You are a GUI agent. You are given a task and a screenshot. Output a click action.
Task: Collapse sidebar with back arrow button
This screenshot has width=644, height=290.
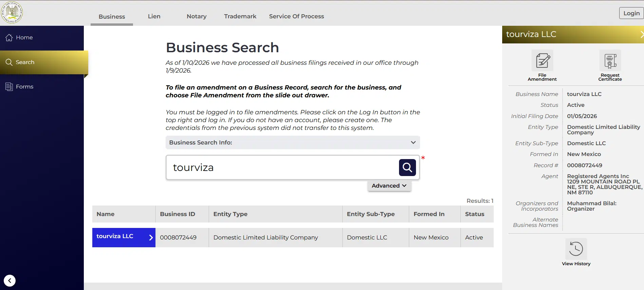click(x=10, y=281)
